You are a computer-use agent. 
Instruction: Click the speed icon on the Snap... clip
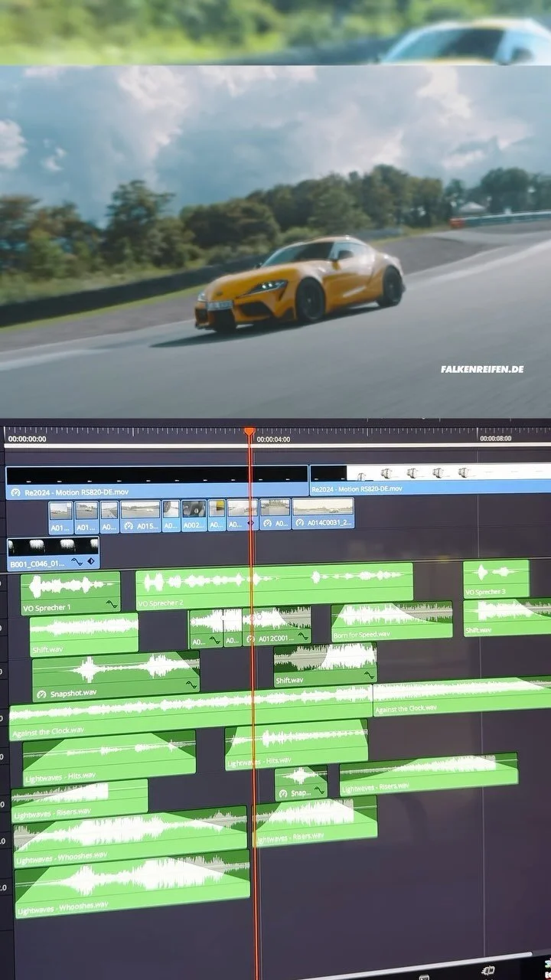pos(283,793)
